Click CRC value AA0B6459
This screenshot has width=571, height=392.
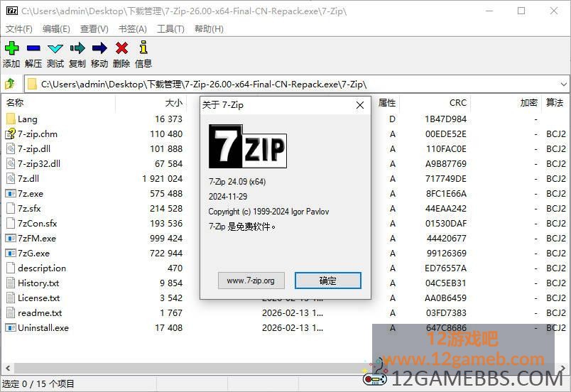[x=445, y=298]
